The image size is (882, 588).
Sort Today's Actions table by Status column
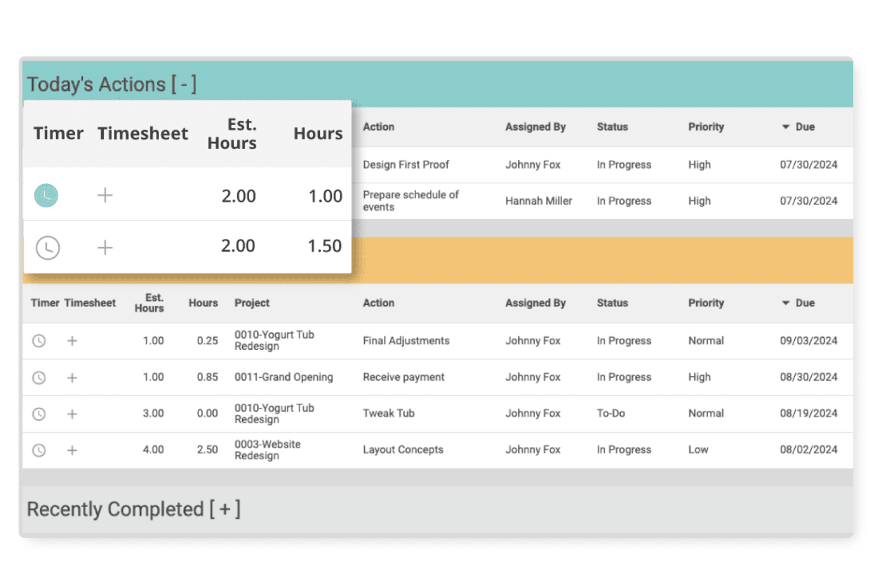pos(613,127)
